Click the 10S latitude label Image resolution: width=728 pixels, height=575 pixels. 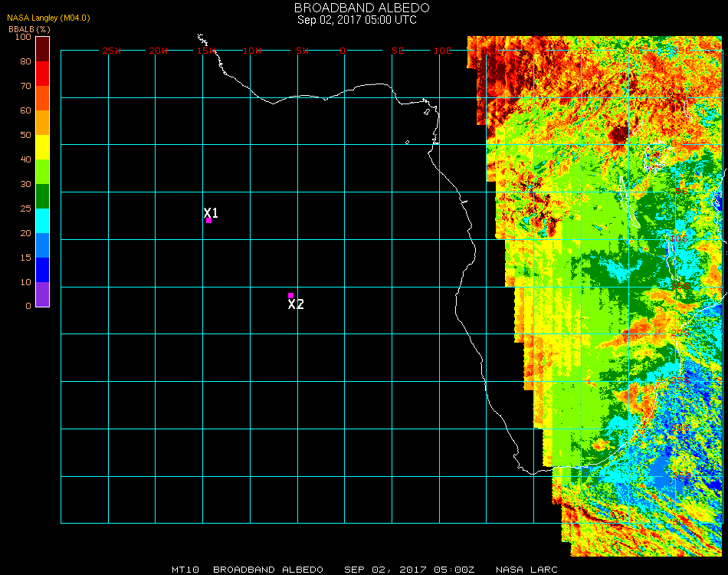679,238
